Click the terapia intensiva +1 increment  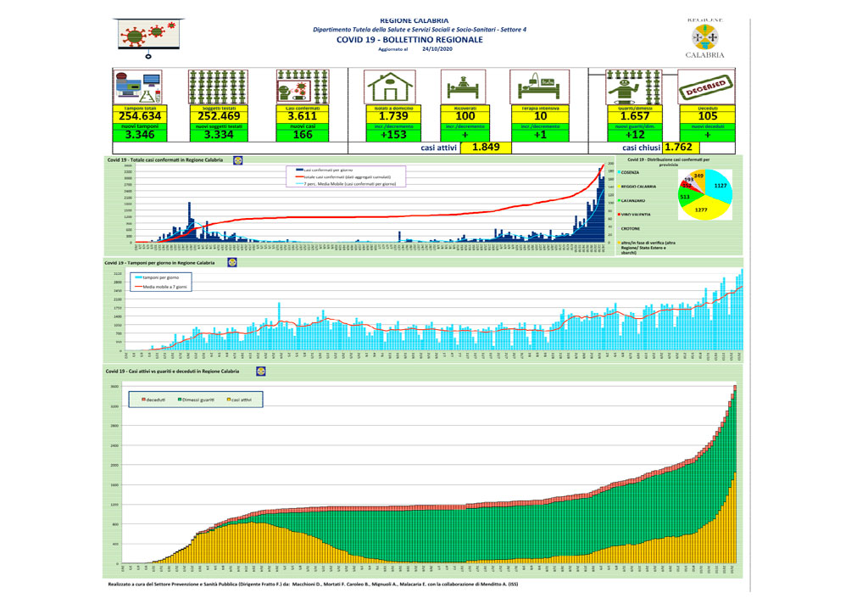coord(540,135)
